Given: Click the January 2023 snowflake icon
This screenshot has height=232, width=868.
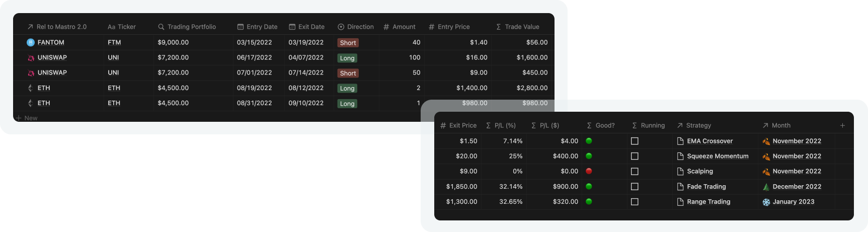Looking at the screenshot, I should pyautogui.click(x=766, y=202).
